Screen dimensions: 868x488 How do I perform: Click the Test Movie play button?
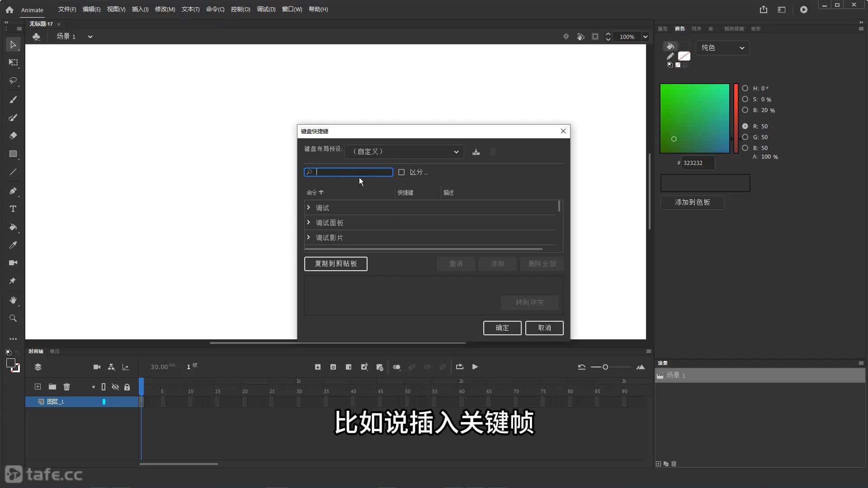point(804,9)
